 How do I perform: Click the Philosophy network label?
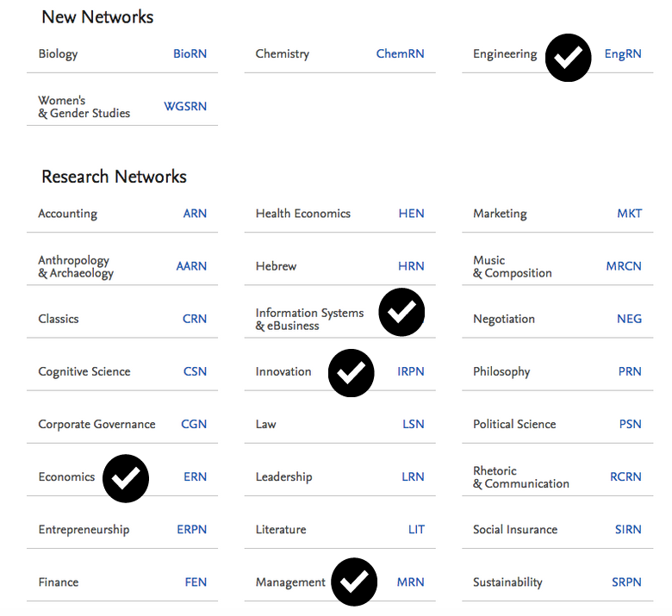pyautogui.click(x=501, y=372)
